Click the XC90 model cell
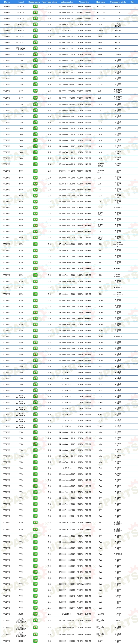138x644 pixels. (21, 641)
